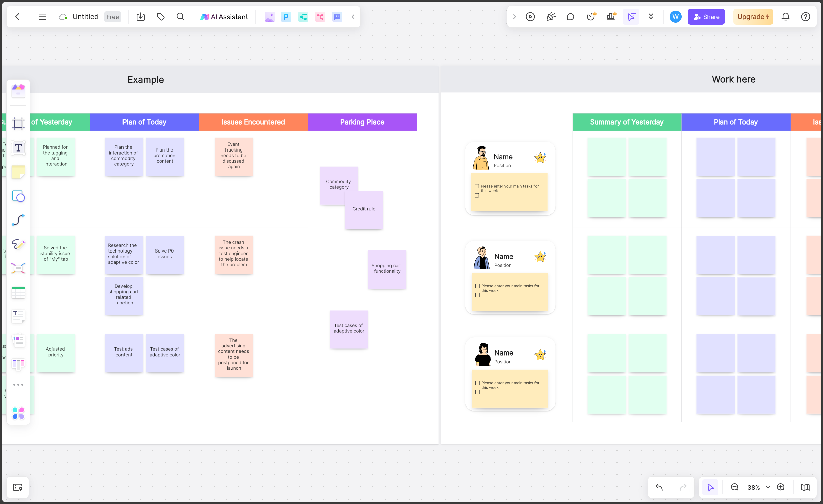Click the Upgrade button

point(753,16)
